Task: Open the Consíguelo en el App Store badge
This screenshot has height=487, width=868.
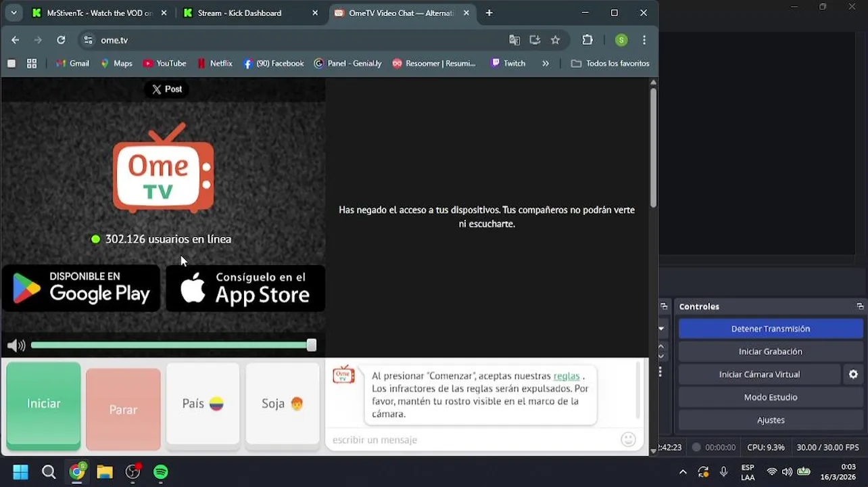Action: pyautogui.click(x=245, y=288)
